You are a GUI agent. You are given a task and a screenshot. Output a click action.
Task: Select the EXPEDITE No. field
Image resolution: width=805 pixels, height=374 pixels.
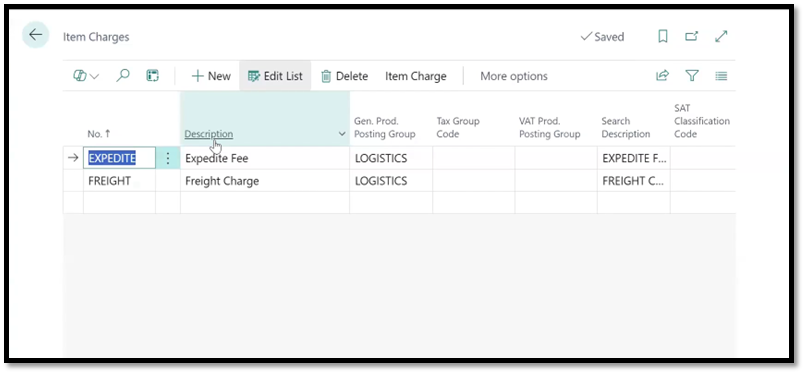(119, 158)
